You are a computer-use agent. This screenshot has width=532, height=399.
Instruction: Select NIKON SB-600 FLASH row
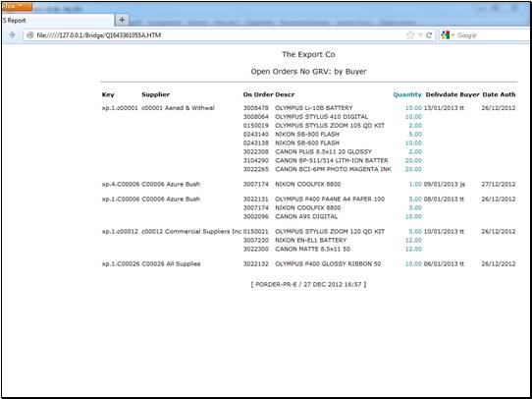tap(307, 143)
